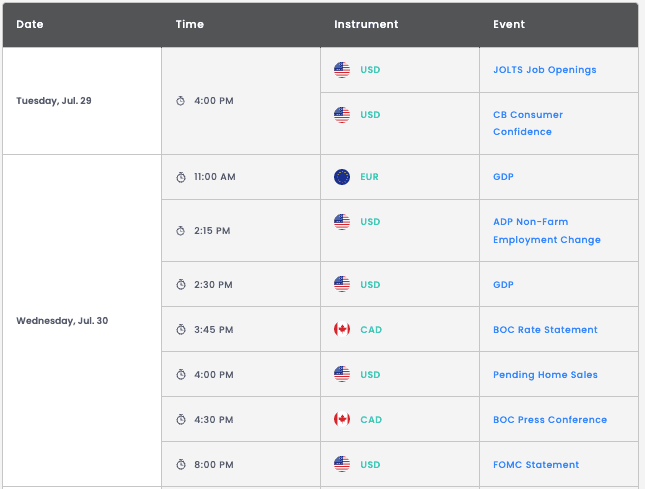Click the EU flag icon next to EUR
645x489 pixels.
(x=342, y=177)
